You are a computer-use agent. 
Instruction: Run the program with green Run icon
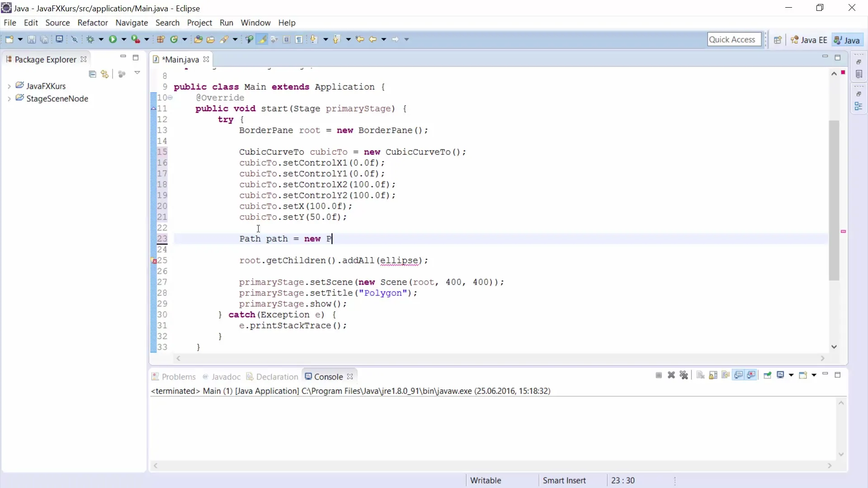coord(113,39)
